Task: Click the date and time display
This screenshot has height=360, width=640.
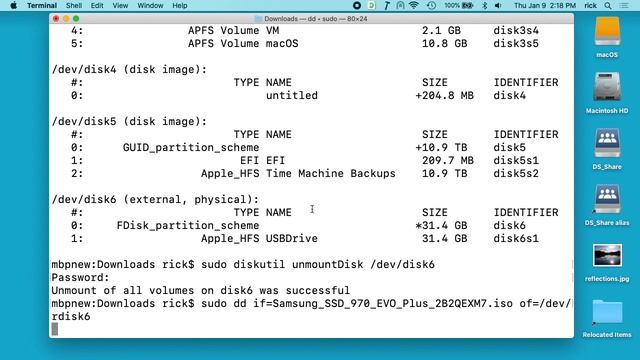Action: click(545, 6)
